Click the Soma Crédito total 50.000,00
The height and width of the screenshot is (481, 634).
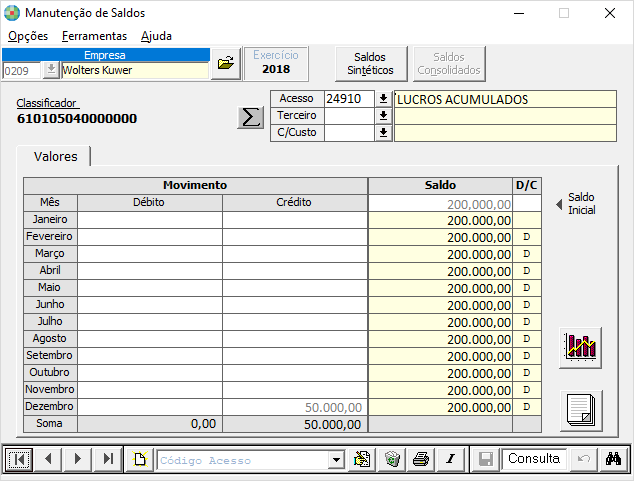click(295, 424)
